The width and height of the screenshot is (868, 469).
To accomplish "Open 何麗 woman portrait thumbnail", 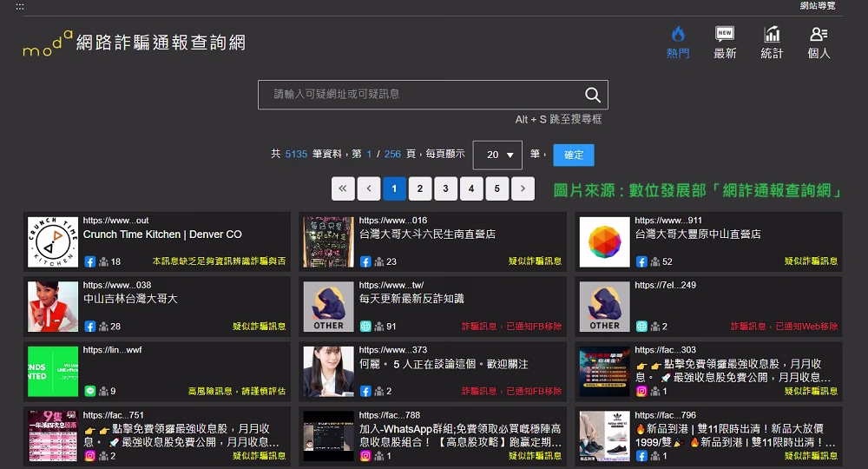I will 328,372.
